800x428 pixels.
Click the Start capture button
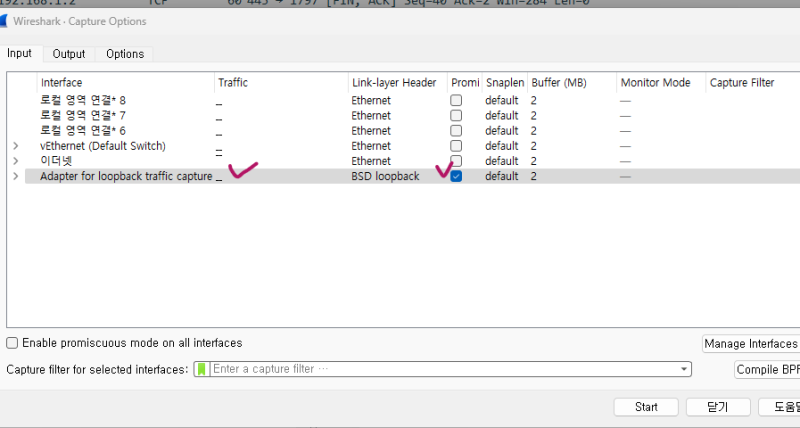point(646,407)
